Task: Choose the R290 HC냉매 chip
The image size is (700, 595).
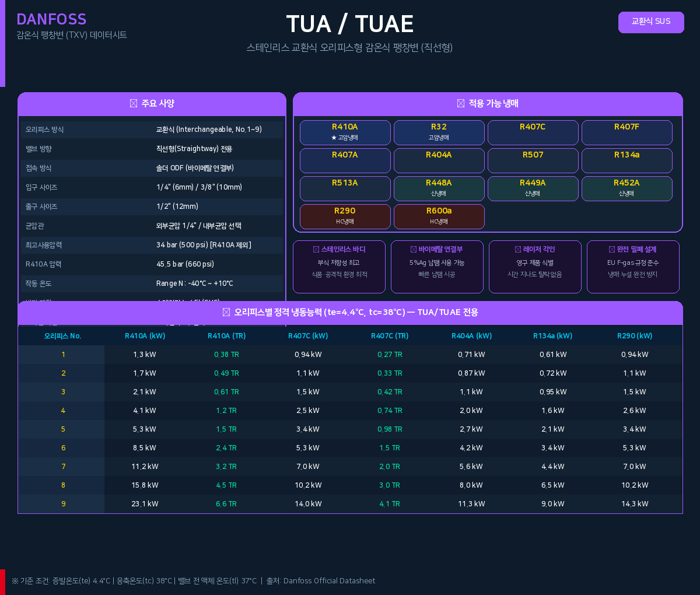Action: pos(345,216)
